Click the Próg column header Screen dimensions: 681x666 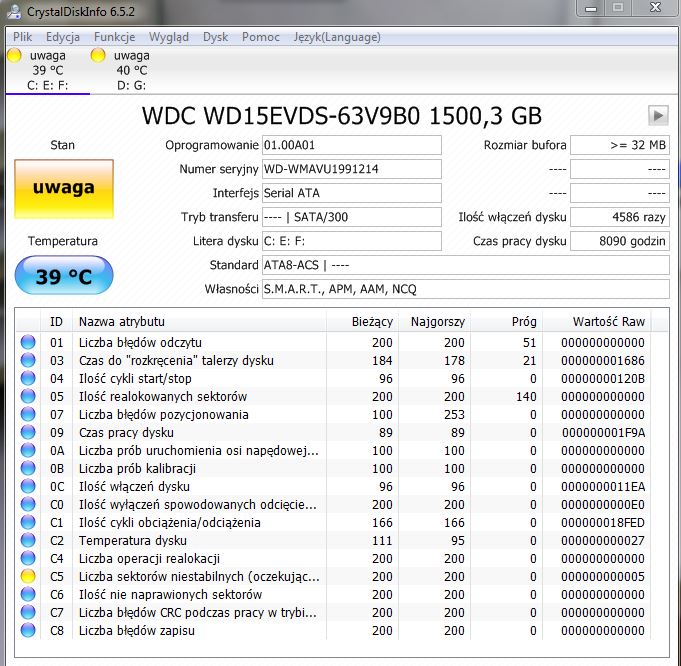click(507, 321)
